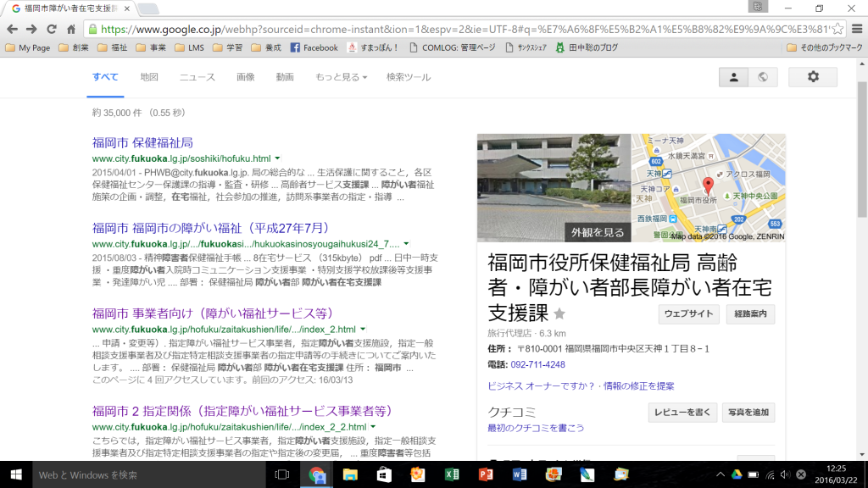Open File Explorer from taskbar
This screenshot has width=868, height=488.
pyautogui.click(x=350, y=474)
